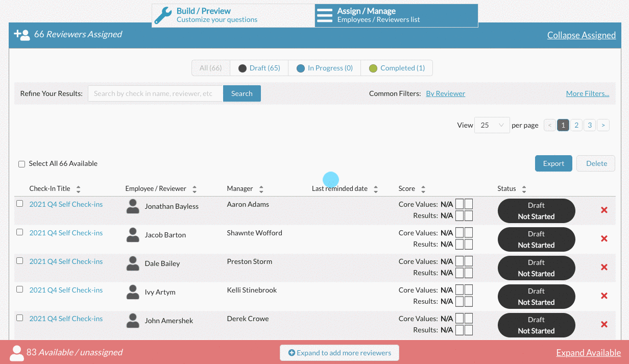
Task: Open Jonathan Bayless's 2021 Q4 Self Check-ins link
Action: 66,204
